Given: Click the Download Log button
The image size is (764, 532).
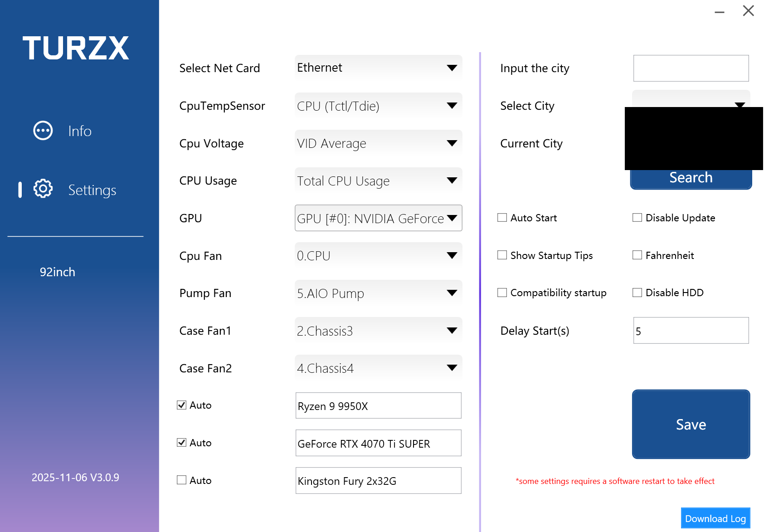Looking at the screenshot, I should pyautogui.click(x=715, y=518).
